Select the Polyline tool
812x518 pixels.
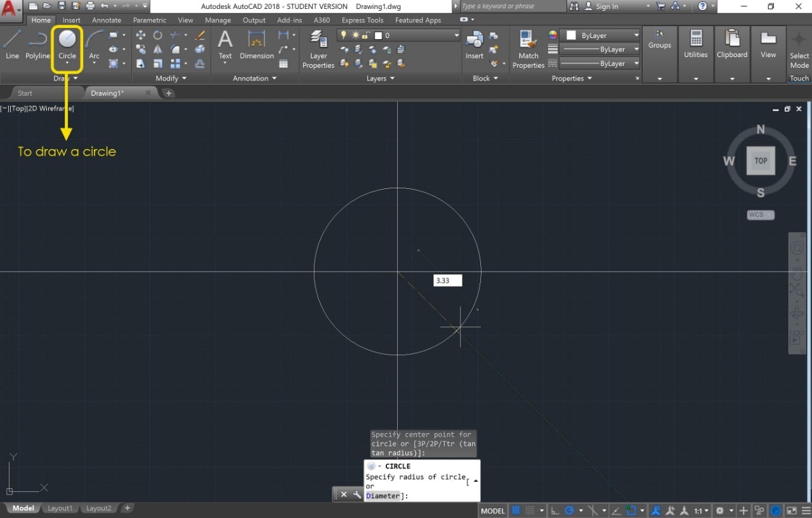pyautogui.click(x=37, y=44)
